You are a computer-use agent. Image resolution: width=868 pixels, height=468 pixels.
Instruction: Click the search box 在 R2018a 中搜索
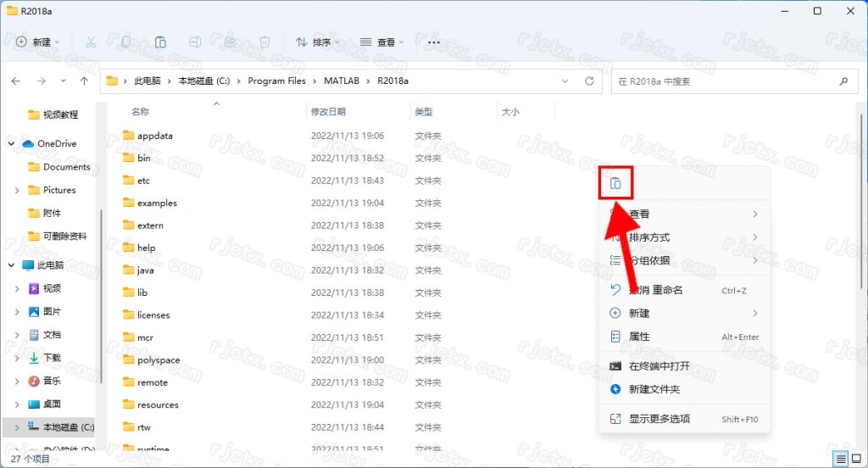point(725,81)
